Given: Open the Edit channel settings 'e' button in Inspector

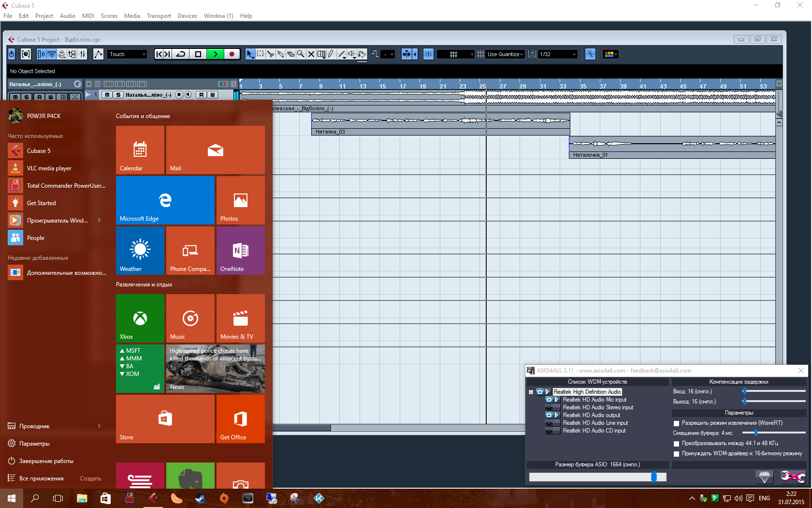Looking at the screenshot, I should click(77, 84).
